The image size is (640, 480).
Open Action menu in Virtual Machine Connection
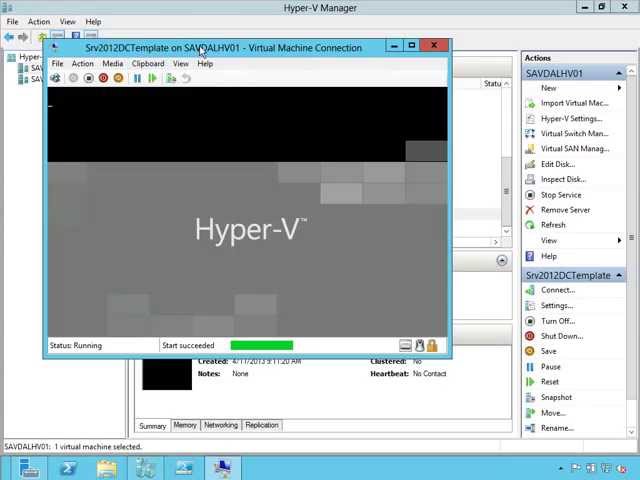click(x=82, y=64)
